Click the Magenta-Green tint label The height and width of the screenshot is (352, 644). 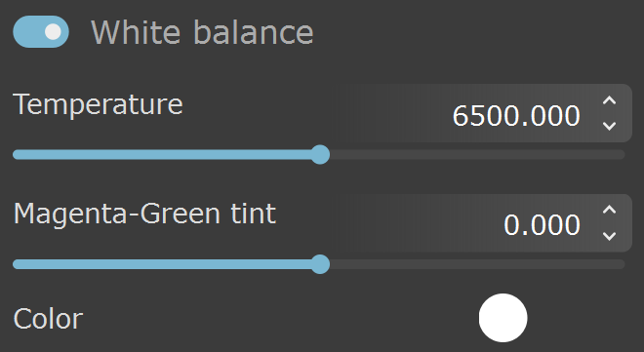coord(144,215)
